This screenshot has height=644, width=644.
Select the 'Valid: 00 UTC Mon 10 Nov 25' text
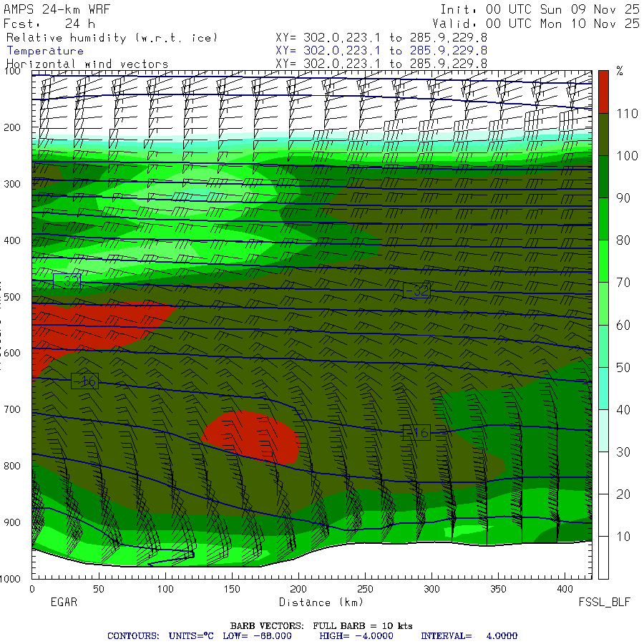tap(536, 24)
